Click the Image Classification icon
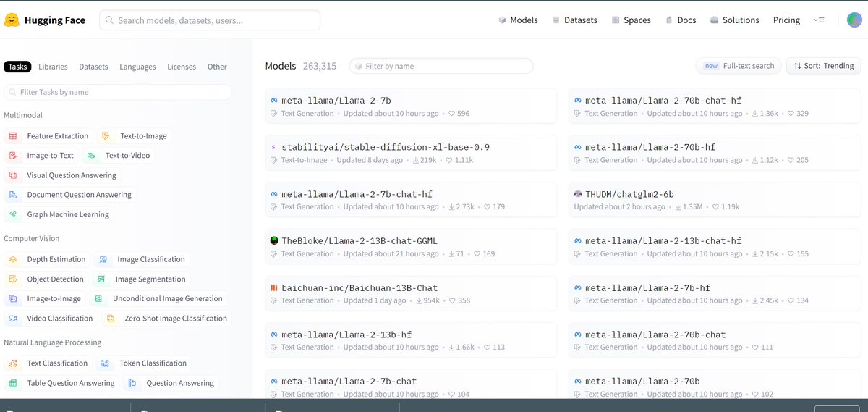Screen dimensions: 868x412 pos(103,259)
